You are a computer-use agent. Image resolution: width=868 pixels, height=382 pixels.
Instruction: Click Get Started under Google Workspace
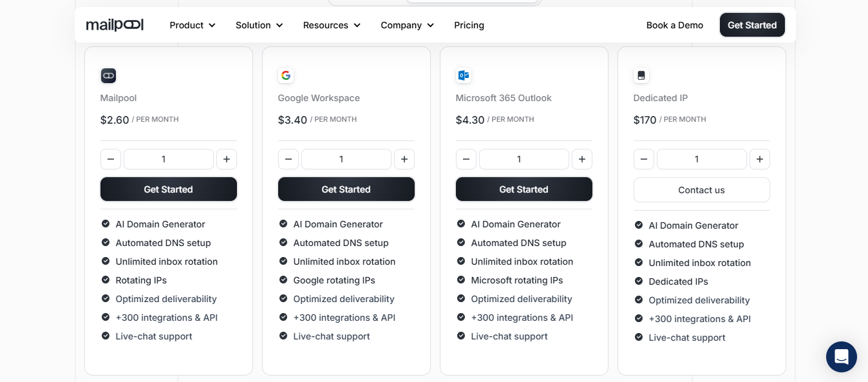pos(346,189)
